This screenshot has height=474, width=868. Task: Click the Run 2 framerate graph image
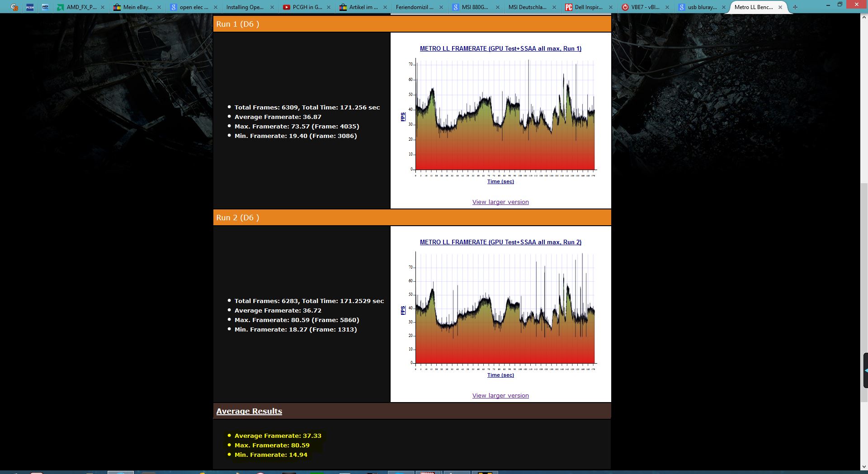click(x=500, y=309)
